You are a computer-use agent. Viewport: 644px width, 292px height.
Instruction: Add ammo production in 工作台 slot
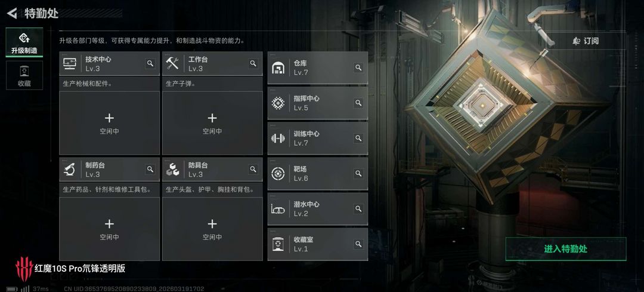click(x=212, y=123)
